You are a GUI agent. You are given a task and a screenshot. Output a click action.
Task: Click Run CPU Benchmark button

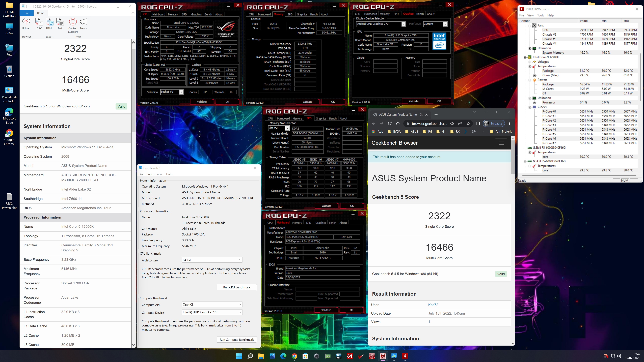tap(236, 287)
